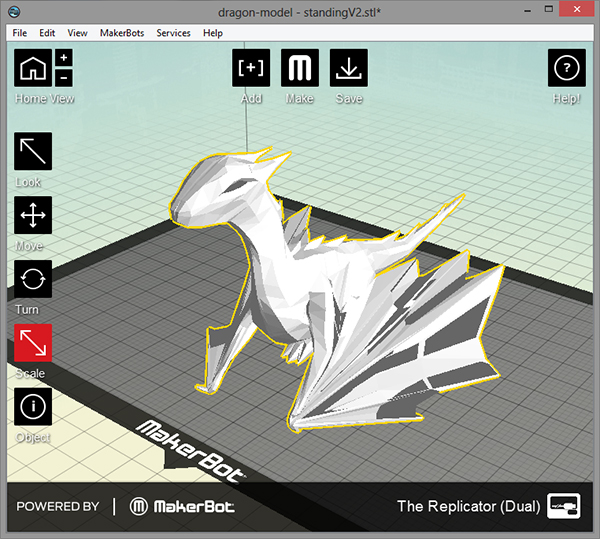
Task: Click the Save download-arrow icon
Action: tap(349, 68)
